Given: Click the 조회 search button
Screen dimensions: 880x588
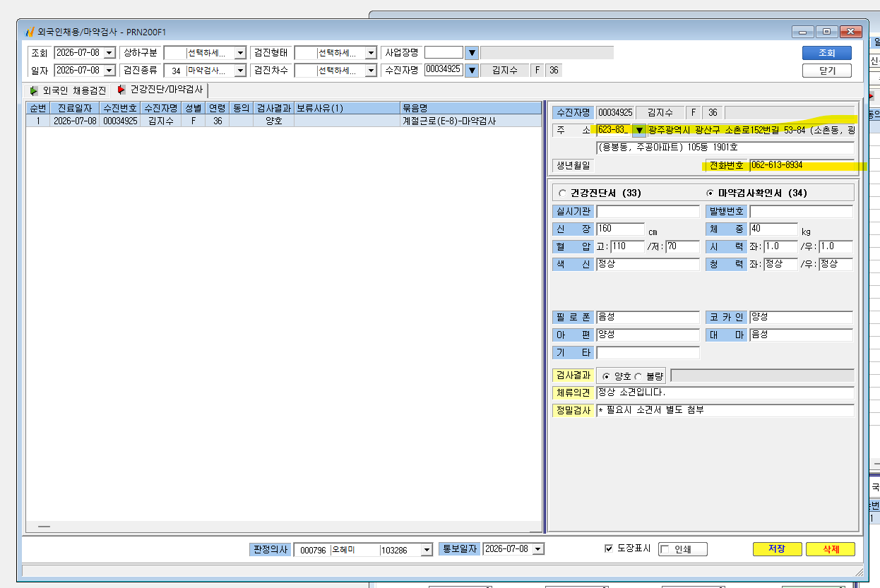Looking at the screenshot, I should click(x=826, y=53).
